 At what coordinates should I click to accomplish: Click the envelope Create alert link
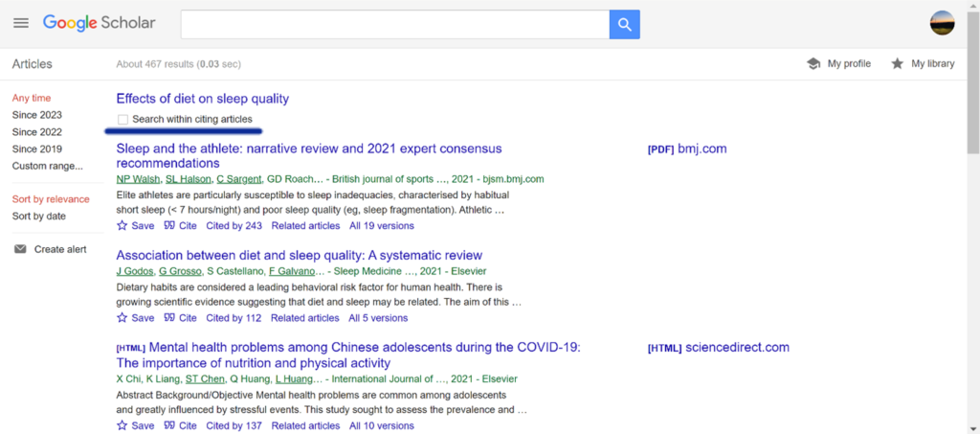50,249
